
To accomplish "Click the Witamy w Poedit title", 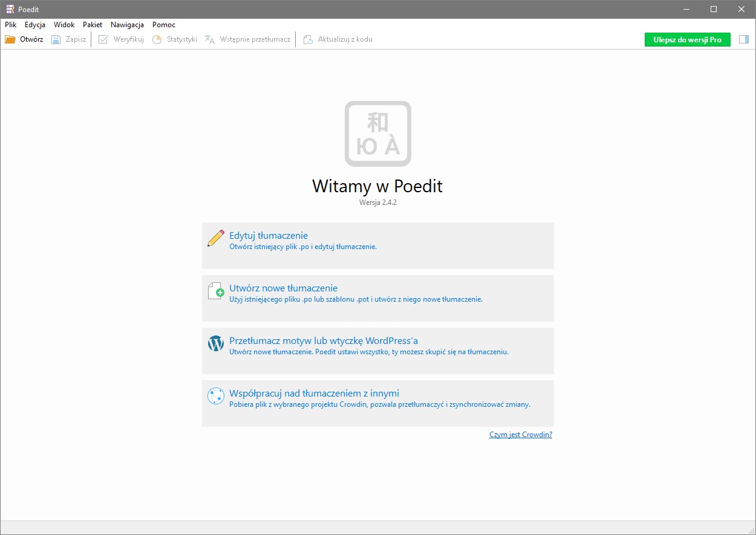I will pos(377,186).
